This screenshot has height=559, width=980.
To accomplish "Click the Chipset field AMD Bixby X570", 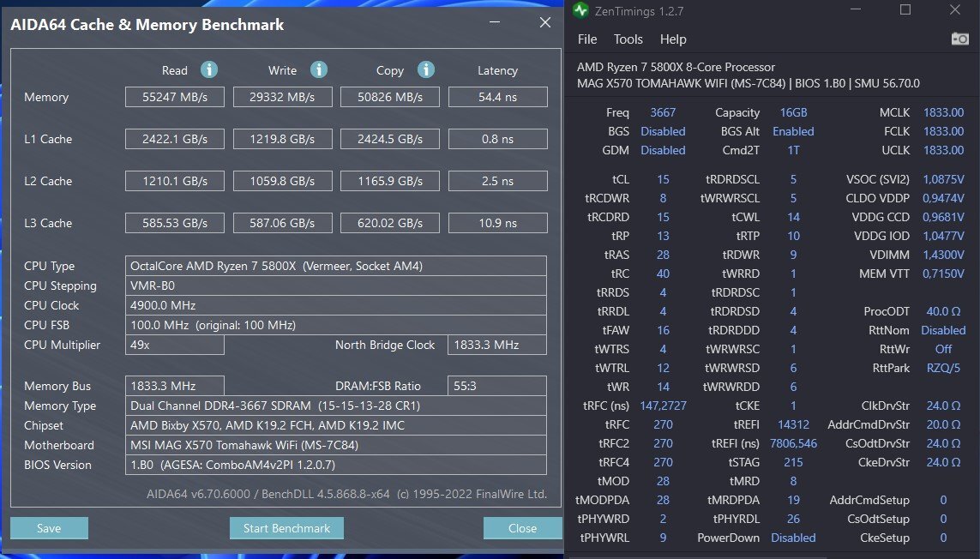I will tap(335, 425).
